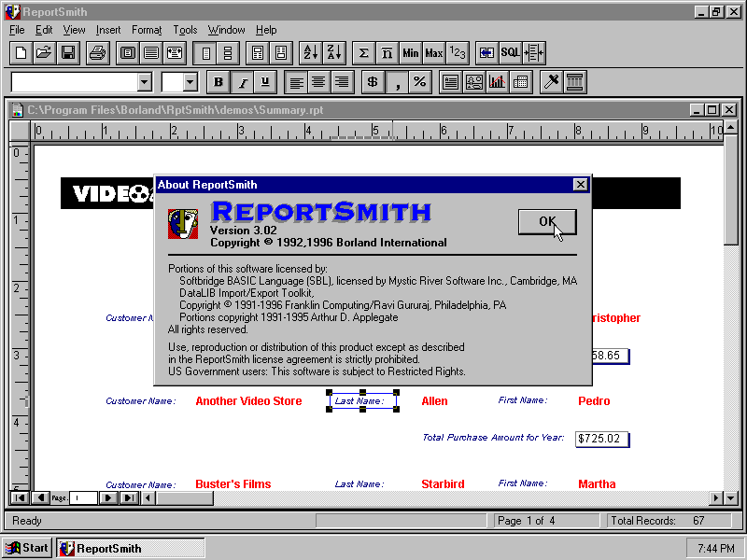This screenshot has height=560, width=747.
Task: Click the Windows Start button
Action: (x=27, y=548)
